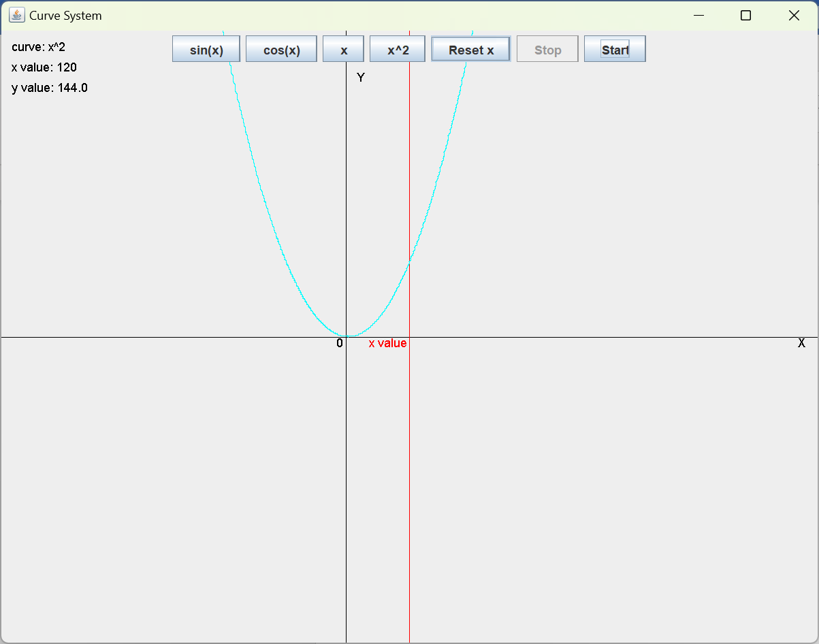The image size is (819, 644).
Task: Close the Curve System window
Action: click(x=794, y=16)
